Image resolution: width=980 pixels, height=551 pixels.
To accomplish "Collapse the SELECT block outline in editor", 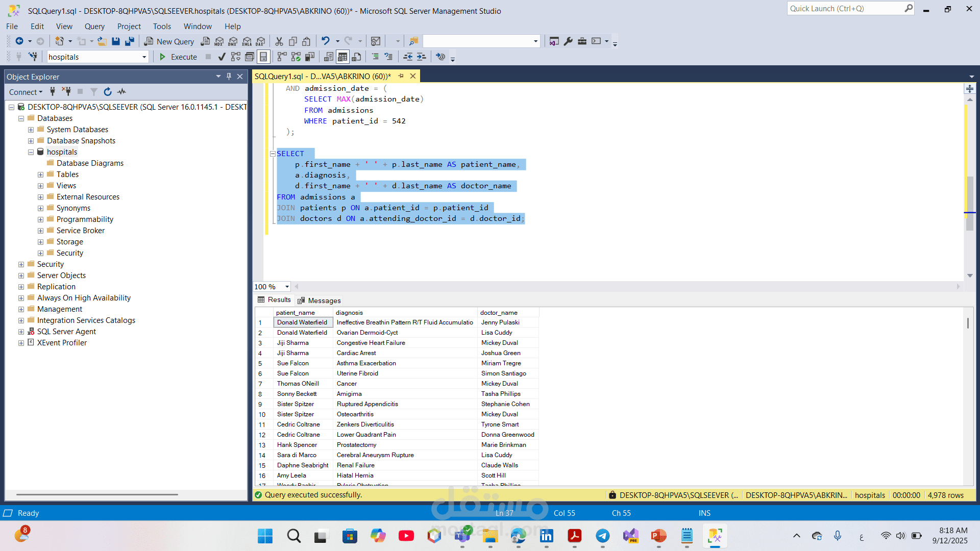I will (x=273, y=154).
